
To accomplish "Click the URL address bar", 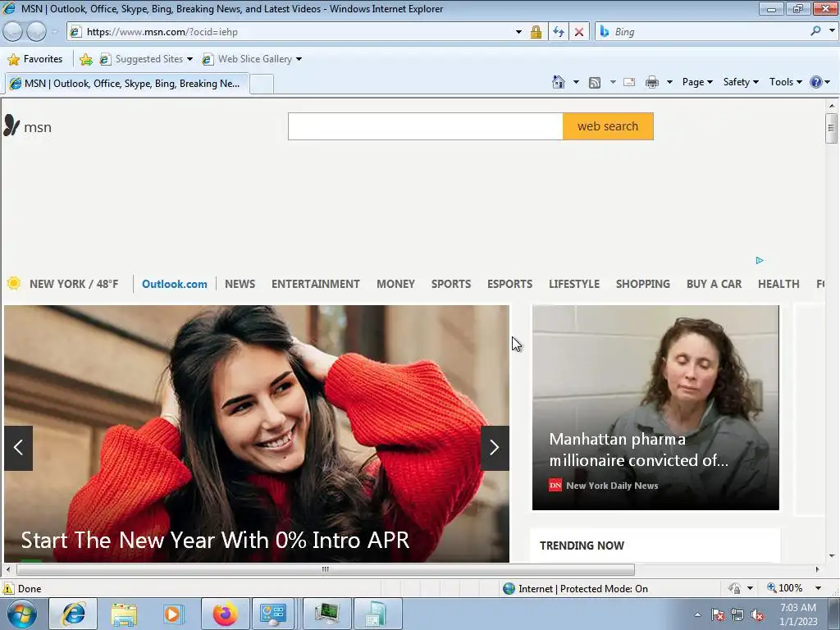I will (294, 32).
